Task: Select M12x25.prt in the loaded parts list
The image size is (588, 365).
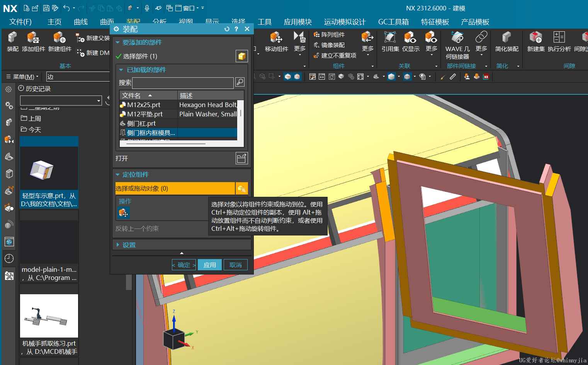Action: coord(178,105)
